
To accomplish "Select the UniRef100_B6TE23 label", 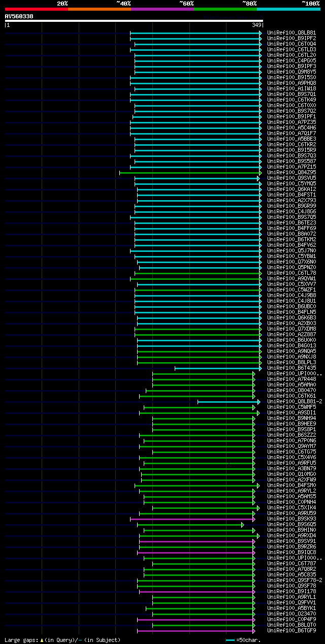I will click(291, 223).
